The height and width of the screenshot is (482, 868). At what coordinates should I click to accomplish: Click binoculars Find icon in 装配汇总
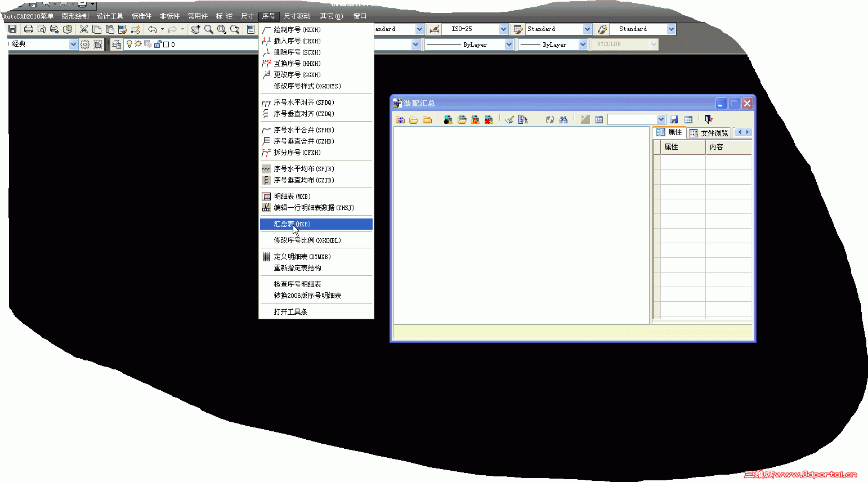click(563, 119)
